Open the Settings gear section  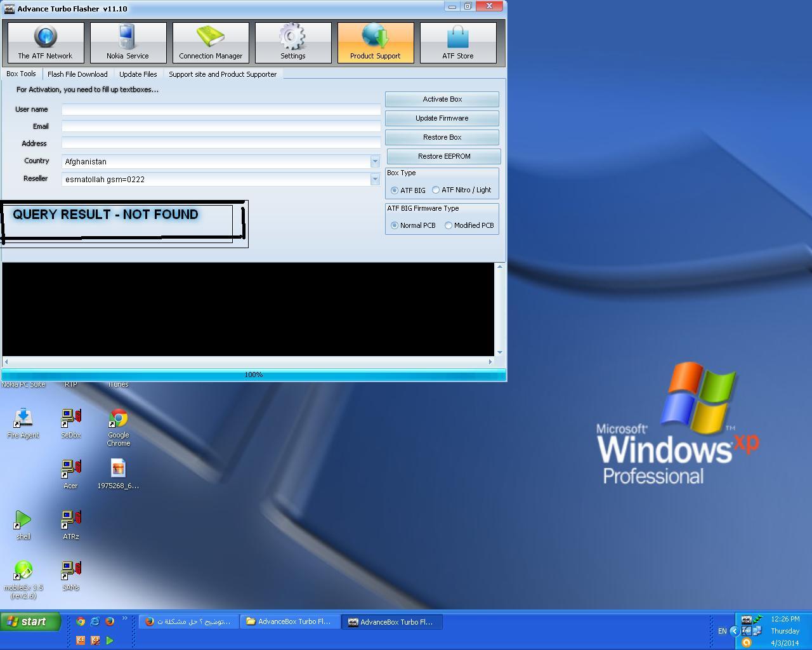pyautogui.click(x=293, y=43)
